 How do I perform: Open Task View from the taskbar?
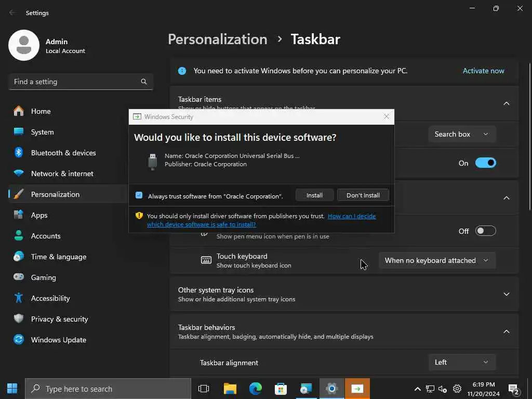click(204, 389)
